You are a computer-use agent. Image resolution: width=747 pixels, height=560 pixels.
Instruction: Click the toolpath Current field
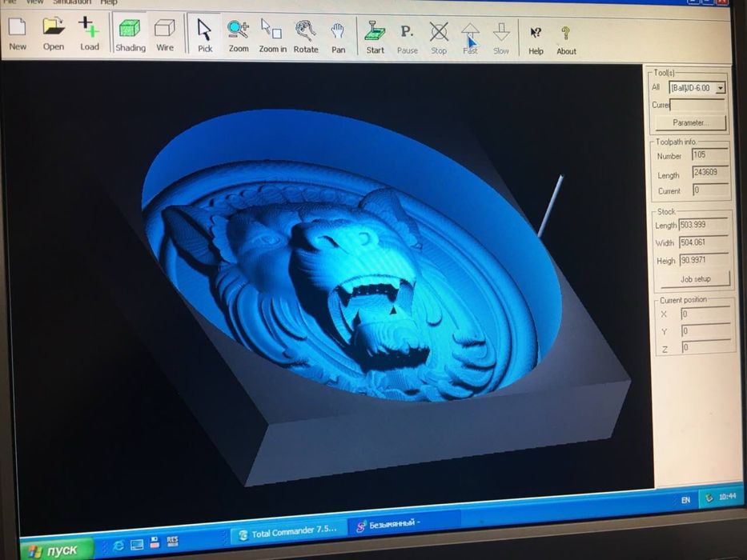[711, 190]
